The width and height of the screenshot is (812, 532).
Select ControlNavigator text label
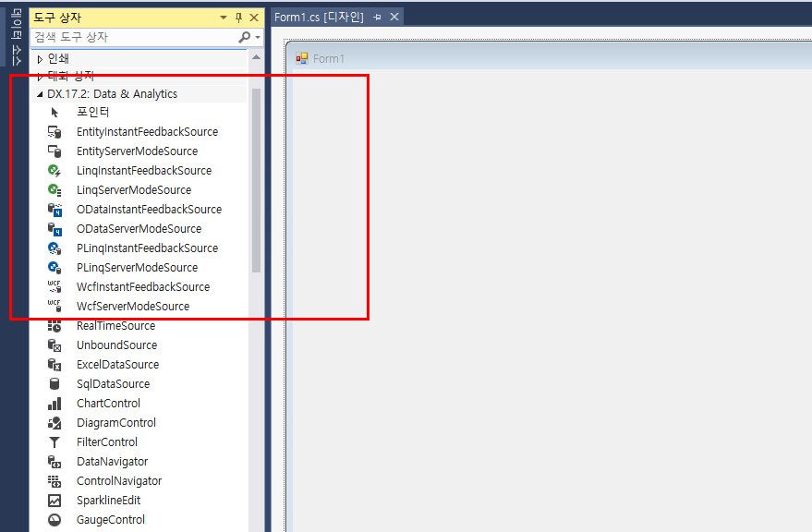(x=119, y=480)
